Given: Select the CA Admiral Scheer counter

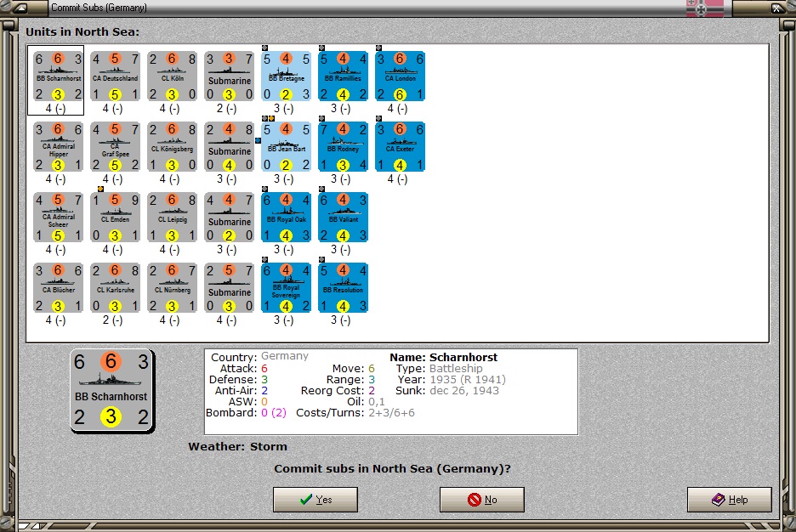Looking at the screenshot, I should (58, 217).
